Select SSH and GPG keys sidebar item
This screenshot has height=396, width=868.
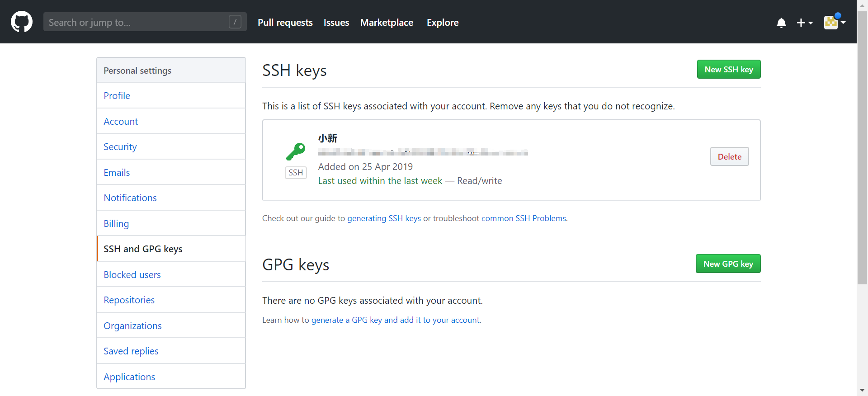[x=171, y=249]
